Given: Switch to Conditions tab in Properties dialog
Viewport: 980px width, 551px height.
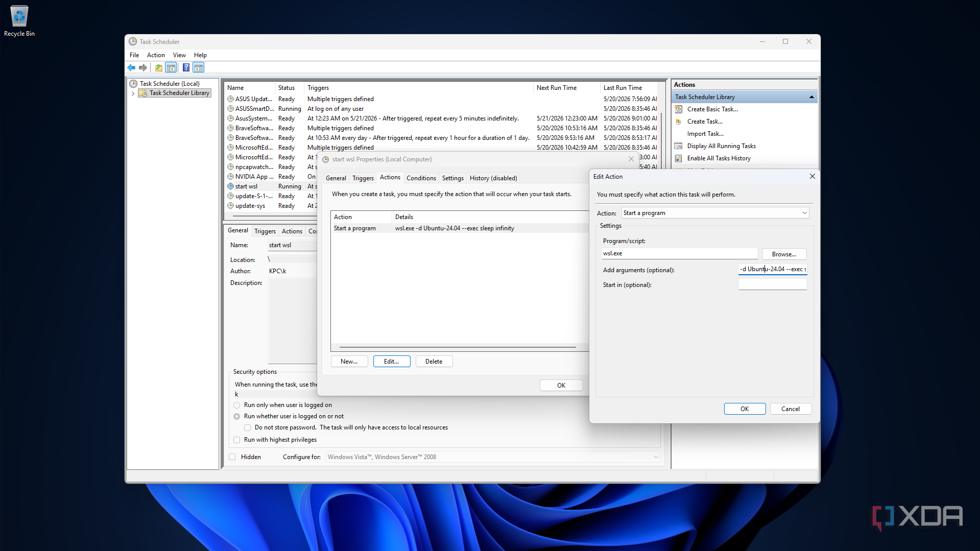Looking at the screenshot, I should [421, 178].
